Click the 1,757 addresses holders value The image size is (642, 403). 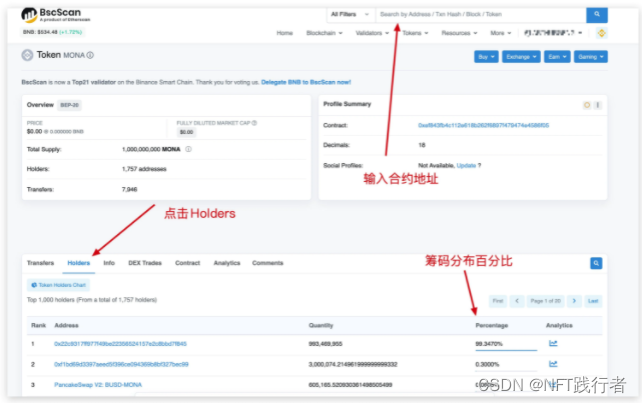pyautogui.click(x=144, y=169)
